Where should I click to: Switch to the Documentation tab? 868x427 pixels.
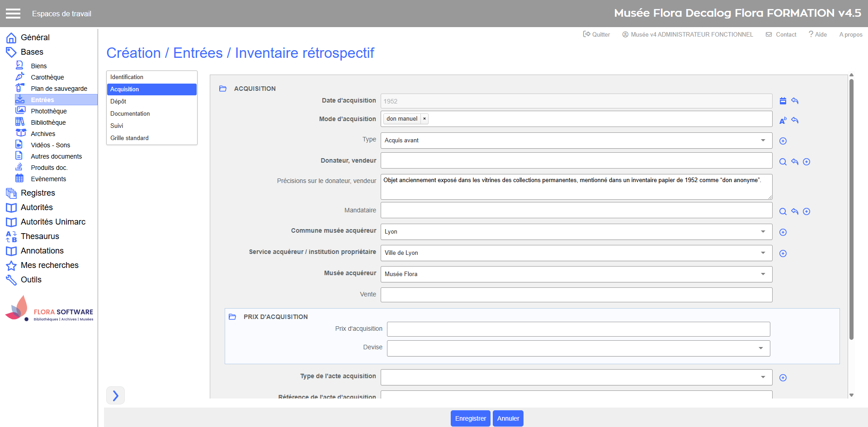130,114
